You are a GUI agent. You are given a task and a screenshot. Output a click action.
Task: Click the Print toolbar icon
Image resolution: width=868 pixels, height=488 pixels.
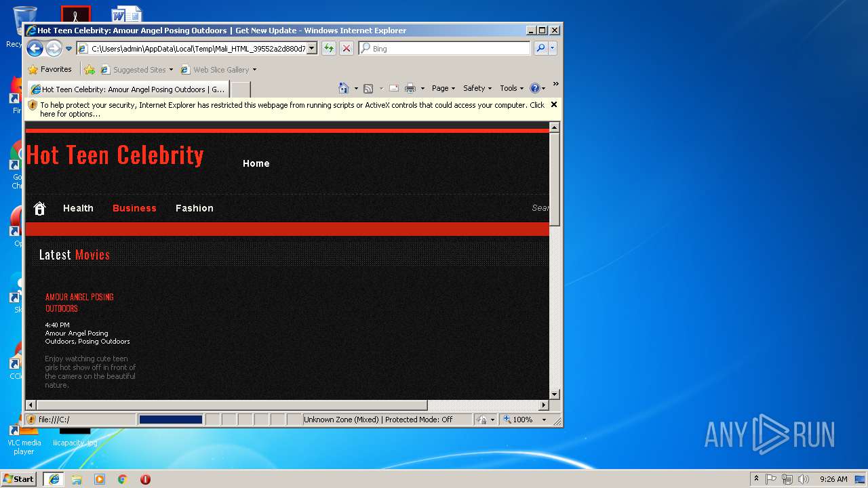tap(410, 88)
